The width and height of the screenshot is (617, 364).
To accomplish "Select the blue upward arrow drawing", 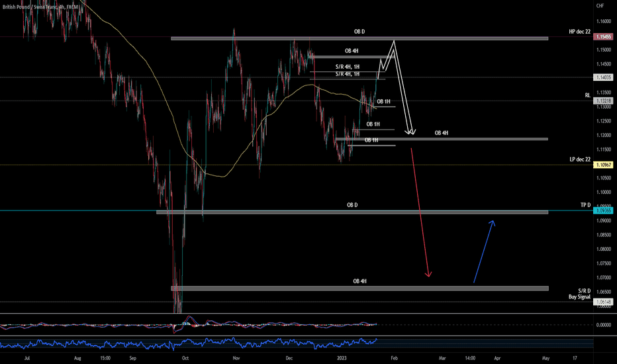I will point(484,252).
